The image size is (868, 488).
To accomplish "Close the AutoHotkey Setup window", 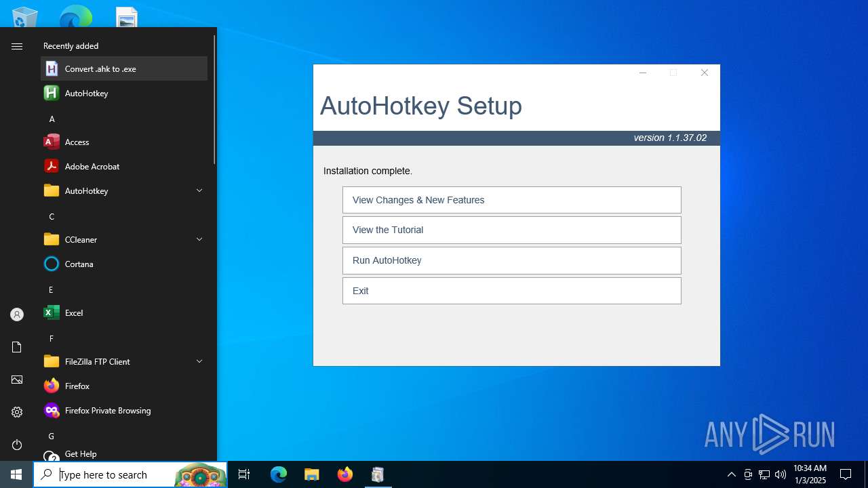I will tap(705, 73).
